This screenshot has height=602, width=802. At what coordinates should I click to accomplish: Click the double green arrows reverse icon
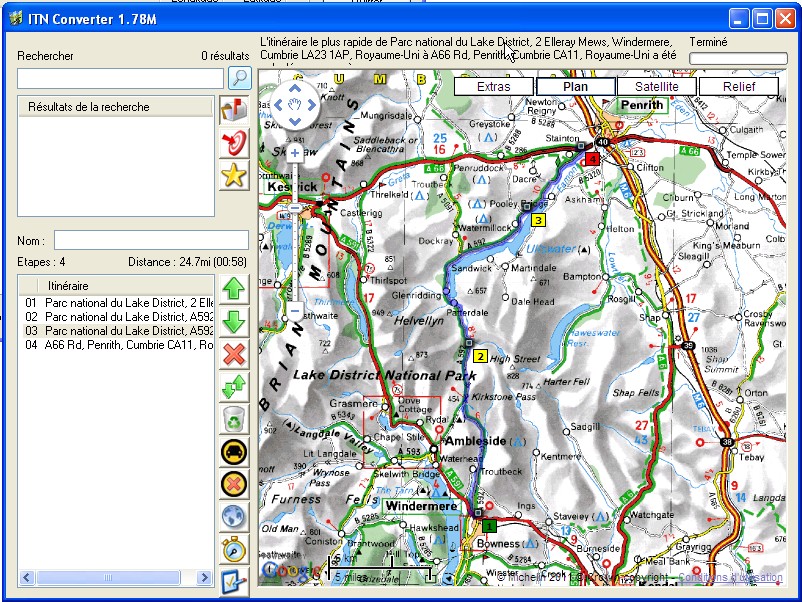(x=234, y=387)
